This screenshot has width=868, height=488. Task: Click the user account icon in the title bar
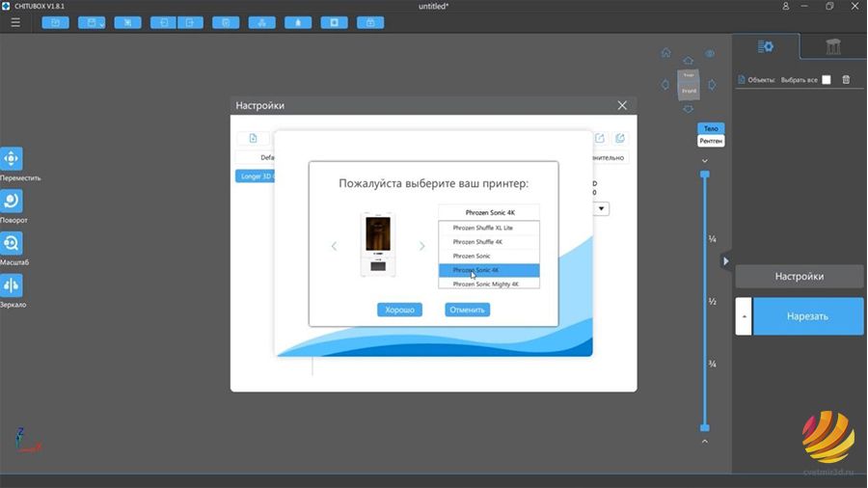(x=785, y=6)
